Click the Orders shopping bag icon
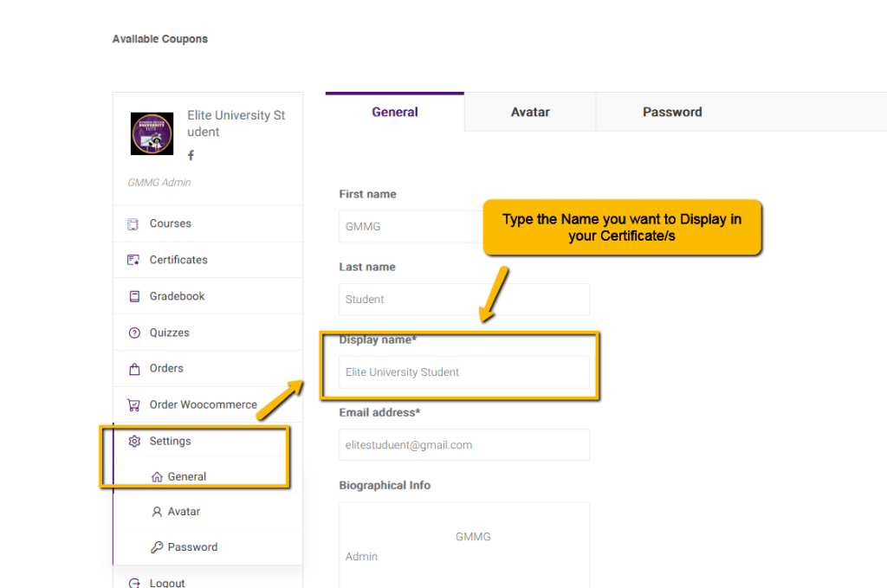Viewport: 887px width, 588px height. (133, 369)
